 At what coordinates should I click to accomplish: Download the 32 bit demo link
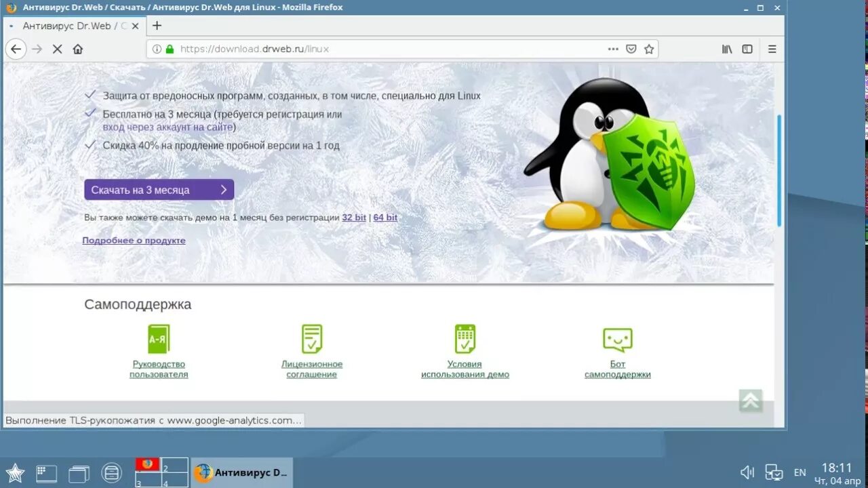pos(354,218)
